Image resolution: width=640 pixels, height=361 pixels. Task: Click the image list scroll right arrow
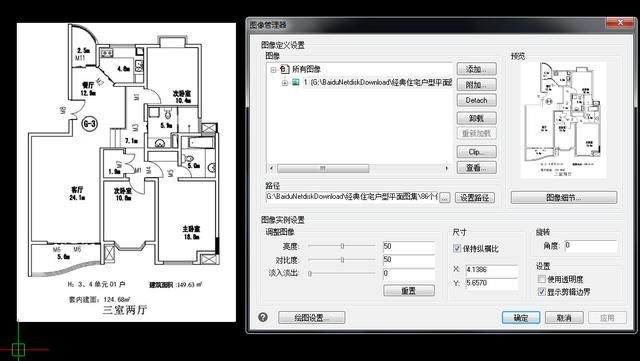(447, 168)
